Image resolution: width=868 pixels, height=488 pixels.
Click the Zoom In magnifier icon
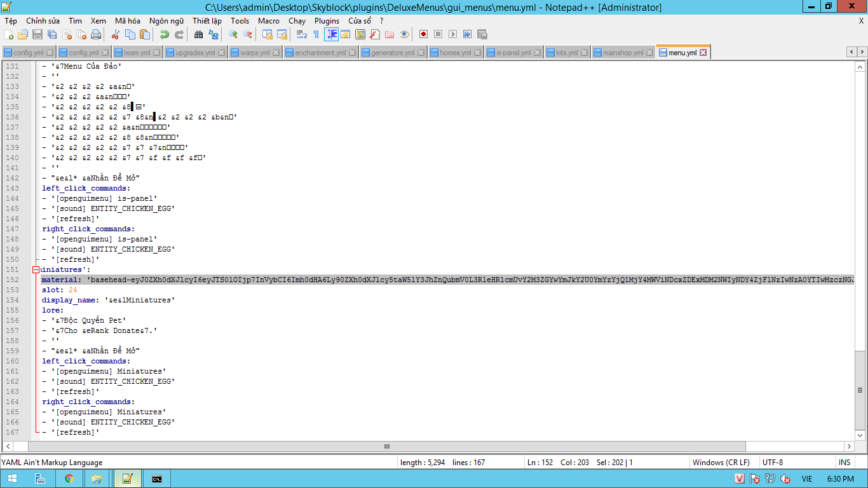tap(233, 34)
